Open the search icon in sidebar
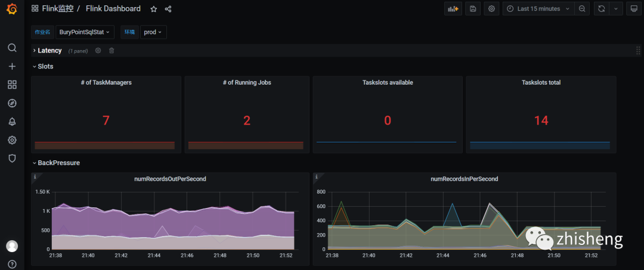This screenshot has height=270, width=644. click(13, 48)
